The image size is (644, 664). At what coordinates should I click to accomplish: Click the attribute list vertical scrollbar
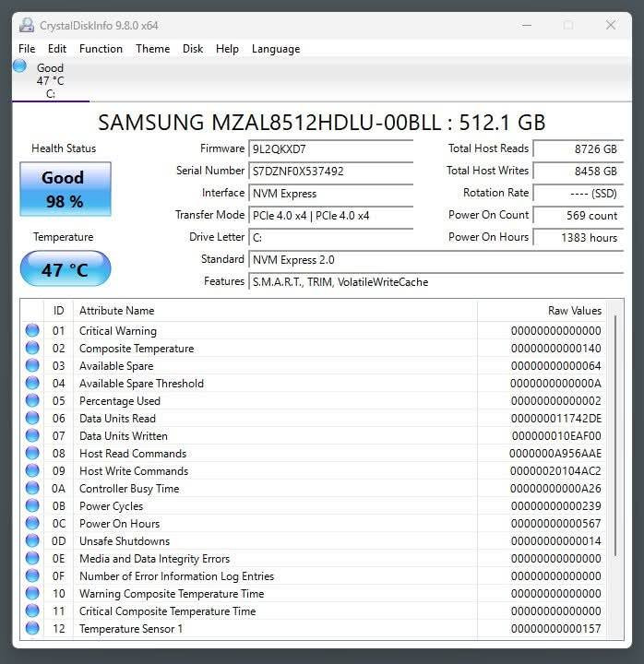pos(615,436)
